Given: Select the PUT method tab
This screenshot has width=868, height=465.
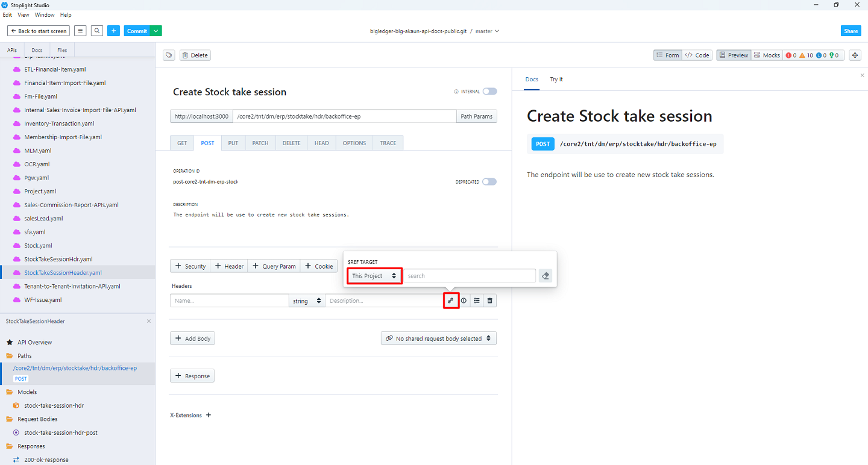Looking at the screenshot, I should pyautogui.click(x=233, y=143).
